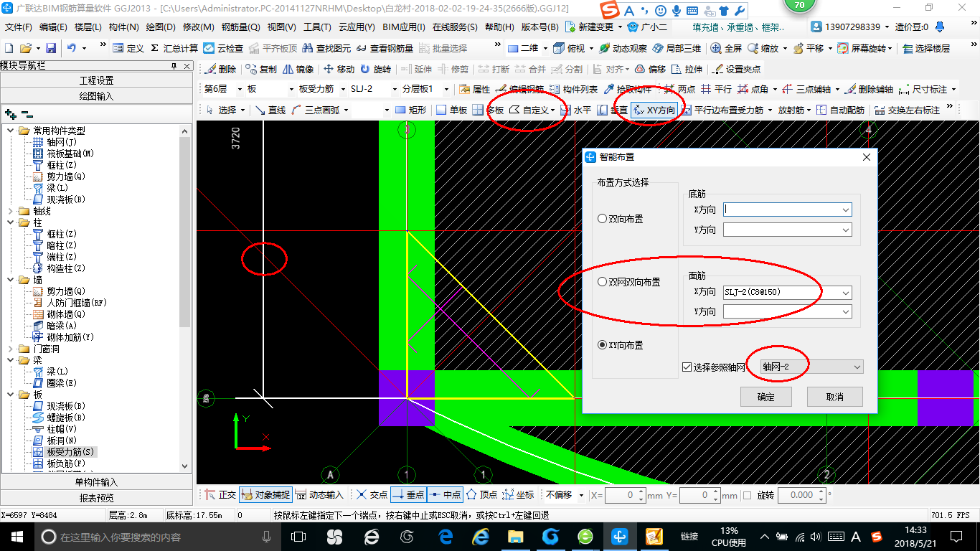The width and height of the screenshot is (980, 551).
Task: Select 双向布置 radio option
Action: [x=621, y=219]
